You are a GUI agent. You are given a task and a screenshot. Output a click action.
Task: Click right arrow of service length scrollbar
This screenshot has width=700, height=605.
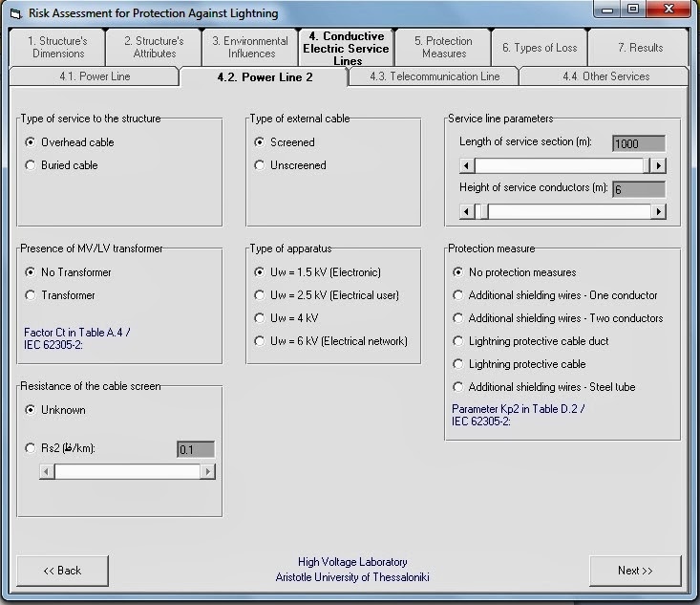pos(658,165)
